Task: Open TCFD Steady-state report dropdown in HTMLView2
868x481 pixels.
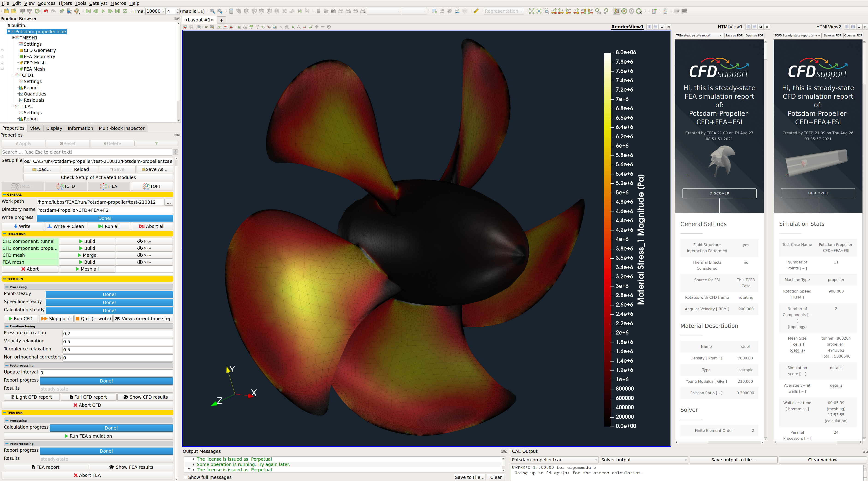Action: [x=797, y=35]
